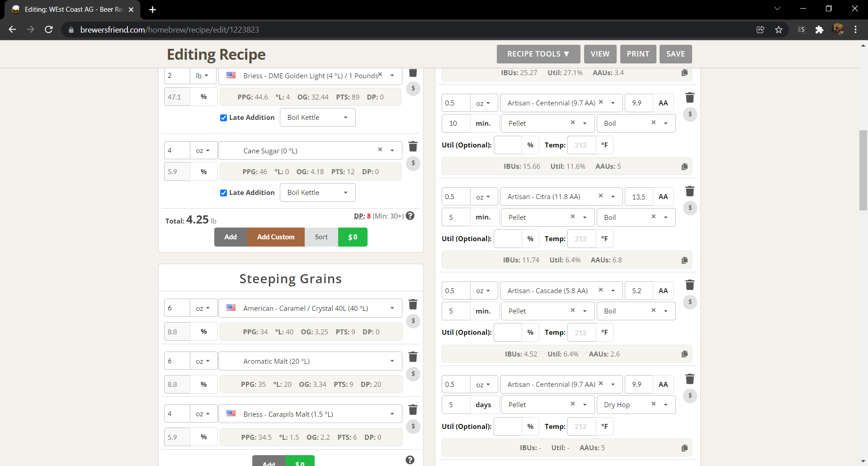Open cost icon for Caramel Crystal 40L

[x=413, y=321]
